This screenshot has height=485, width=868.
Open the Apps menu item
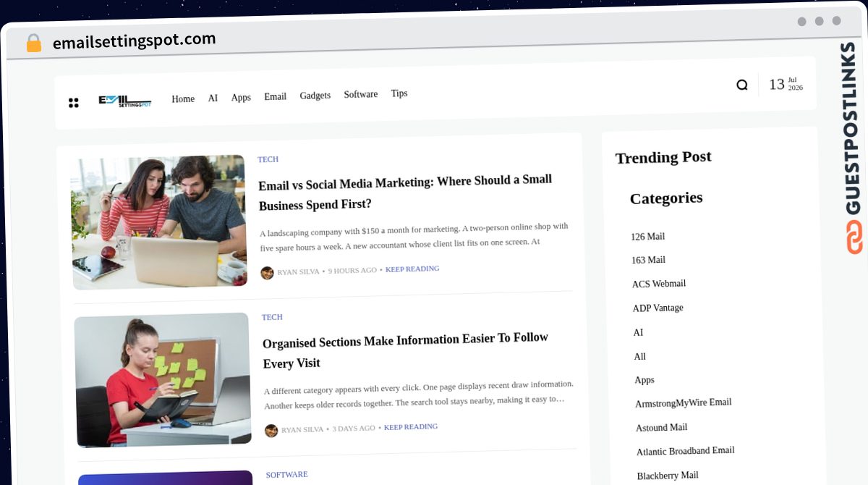(241, 97)
